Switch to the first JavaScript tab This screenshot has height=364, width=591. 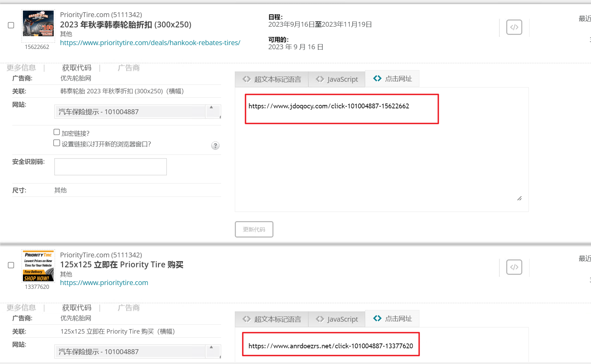click(337, 79)
